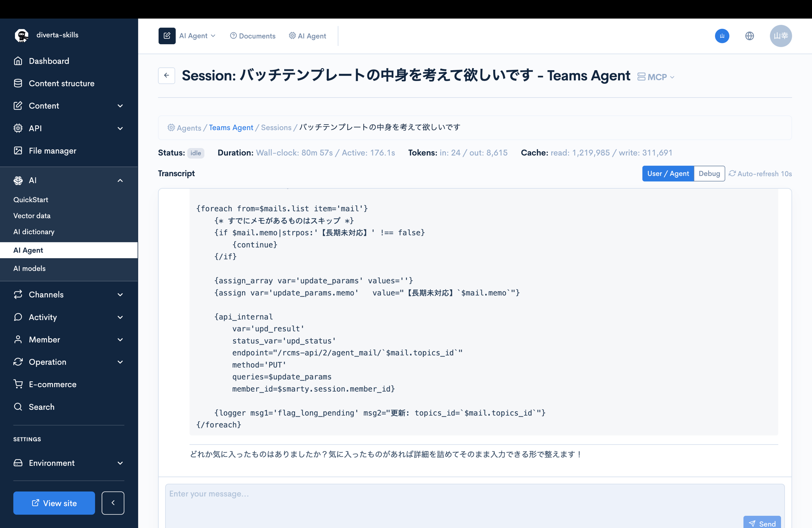This screenshot has height=528, width=812.
Task: Click the AI Agent chip icon in header
Action: [292, 36]
